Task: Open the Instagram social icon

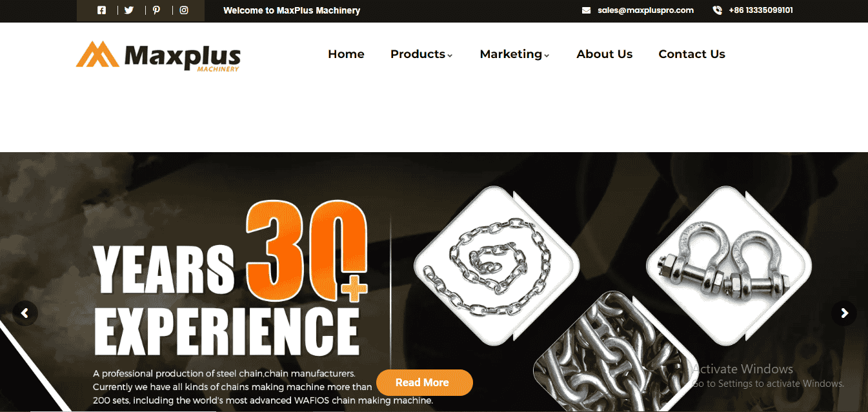Action: click(x=184, y=10)
